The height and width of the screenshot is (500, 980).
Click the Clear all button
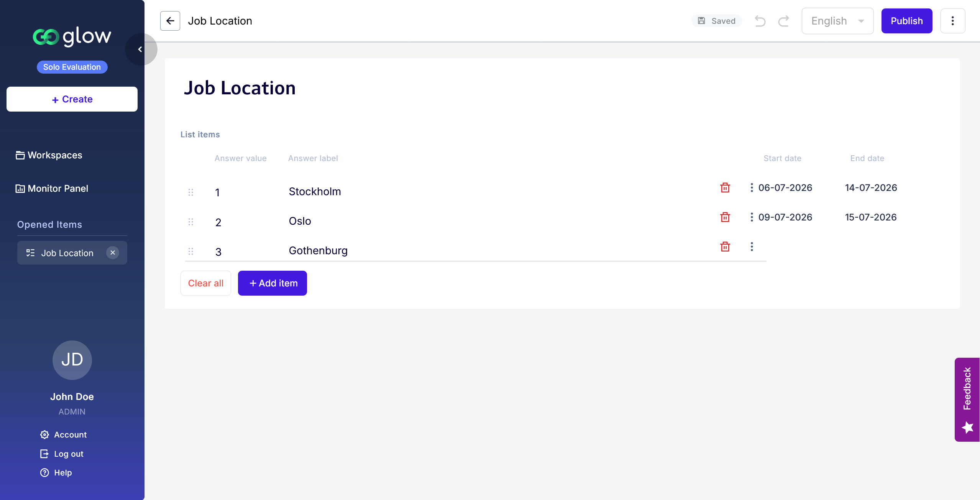coord(206,283)
